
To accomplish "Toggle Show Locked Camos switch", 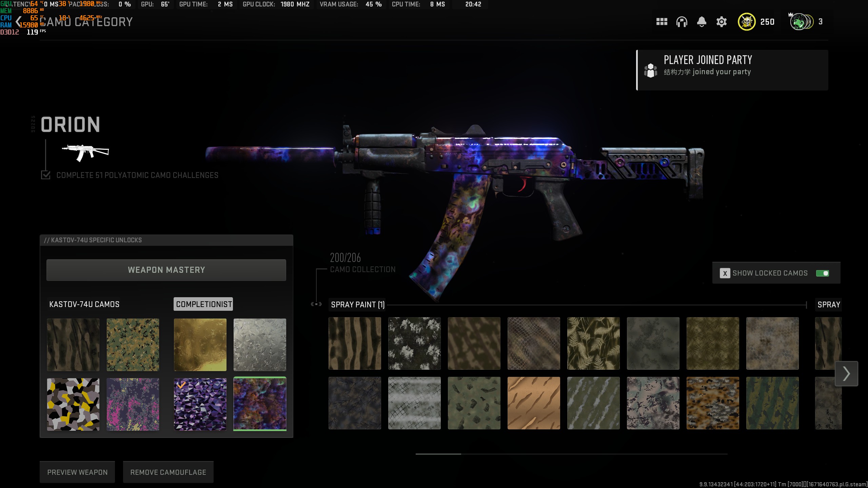I will click(x=822, y=273).
